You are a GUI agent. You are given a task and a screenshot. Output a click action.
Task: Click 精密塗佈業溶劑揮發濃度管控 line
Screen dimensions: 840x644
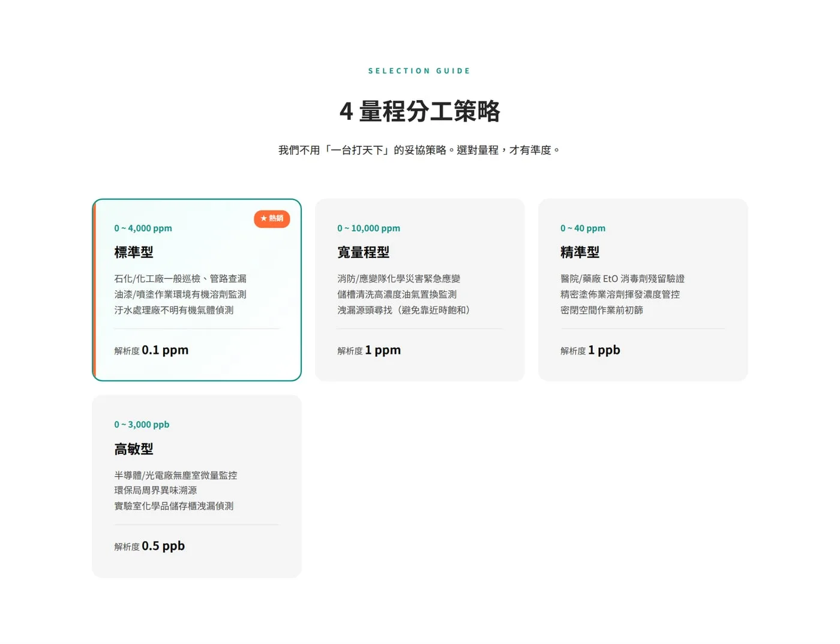pos(620,294)
